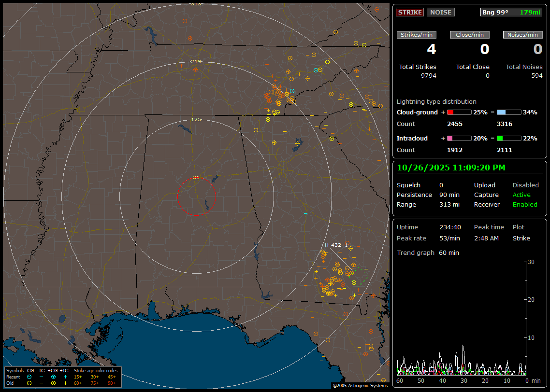Click the old negative intracloud dash symbol
Screen dimensions: 550x392
pyautogui.click(x=41, y=383)
